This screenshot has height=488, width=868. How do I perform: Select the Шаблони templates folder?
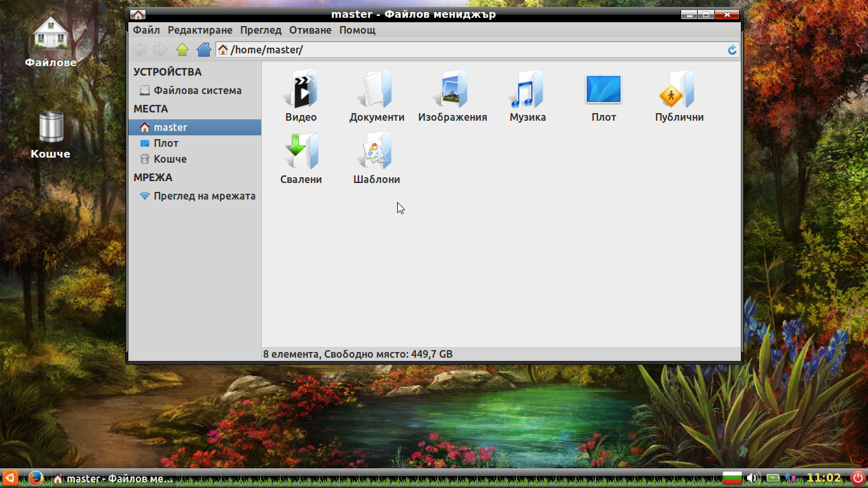(377, 158)
